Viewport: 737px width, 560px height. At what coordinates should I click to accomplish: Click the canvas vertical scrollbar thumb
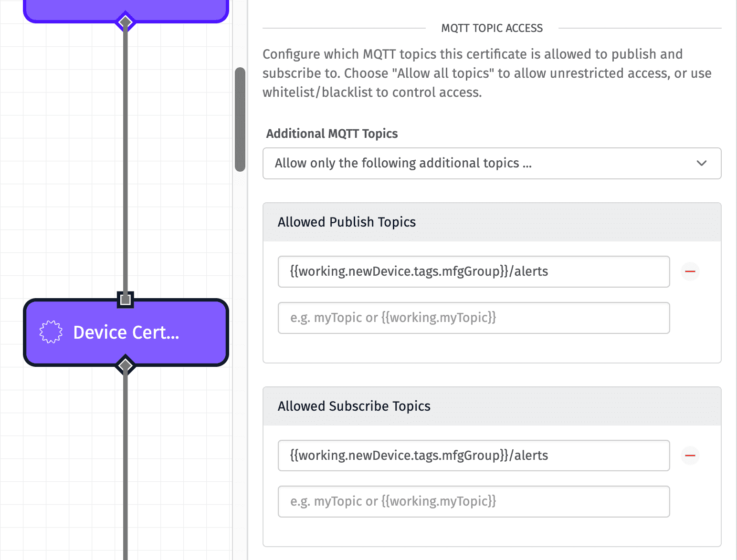tap(240, 119)
